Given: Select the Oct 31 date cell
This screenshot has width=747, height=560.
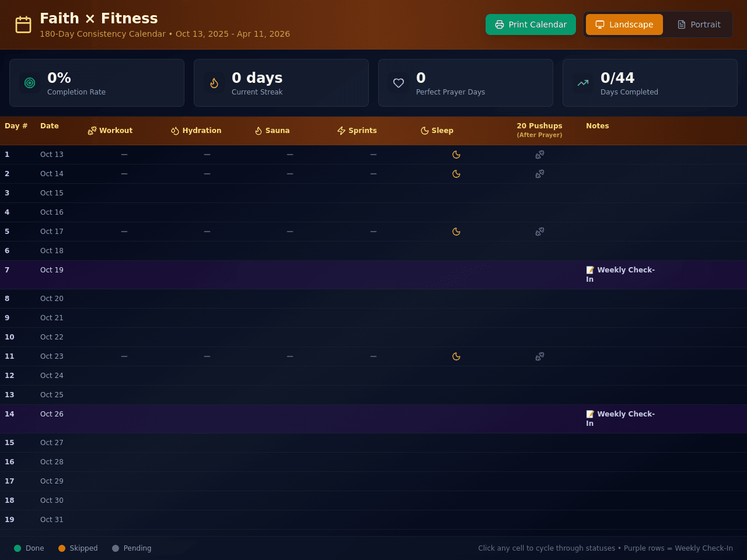Looking at the screenshot, I should 52,520.
